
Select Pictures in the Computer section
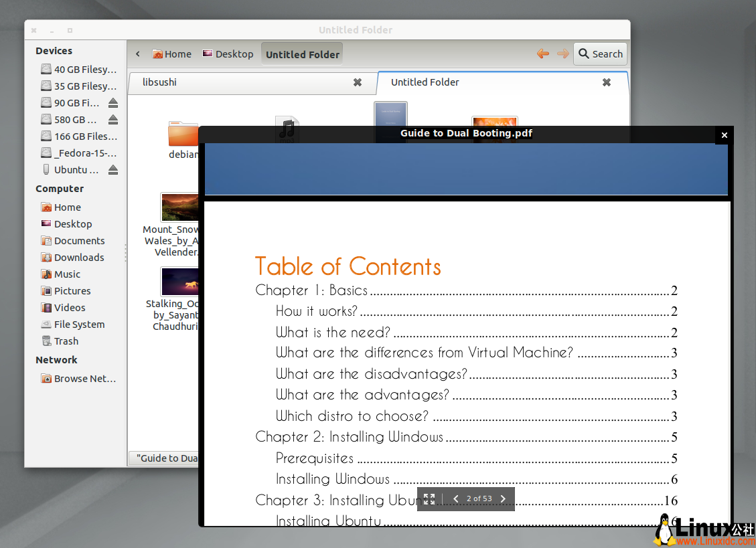[x=72, y=290]
